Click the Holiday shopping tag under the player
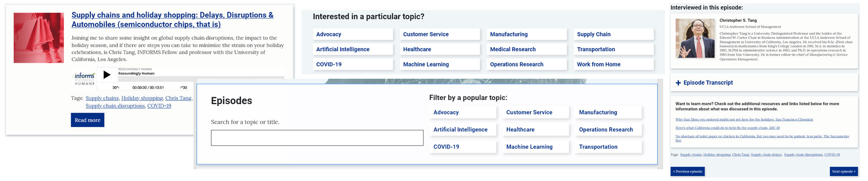This screenshot has width=868, height=181. [x=142, y=98]
